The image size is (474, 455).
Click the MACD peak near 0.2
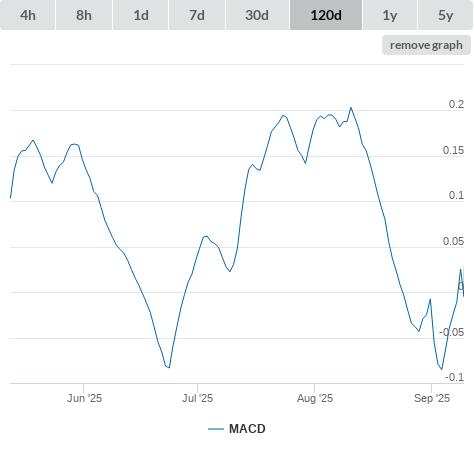coord(351,108)
